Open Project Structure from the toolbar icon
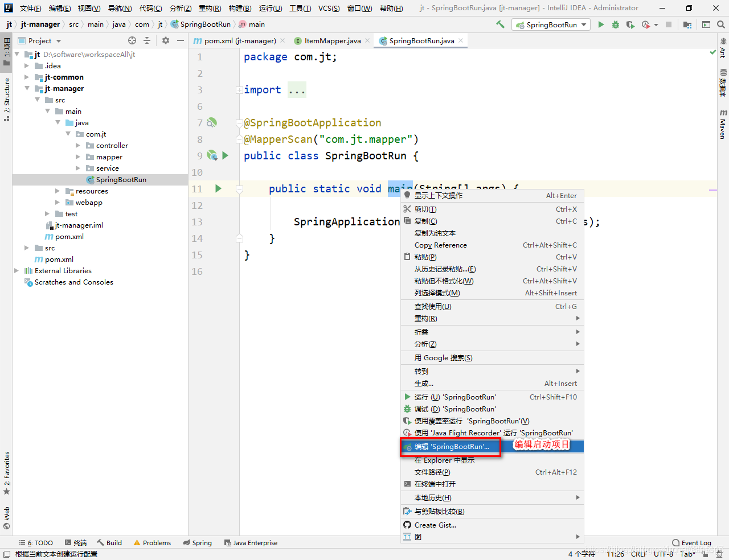This screenshot has height=560, width=729. click(x=687, y=24)
